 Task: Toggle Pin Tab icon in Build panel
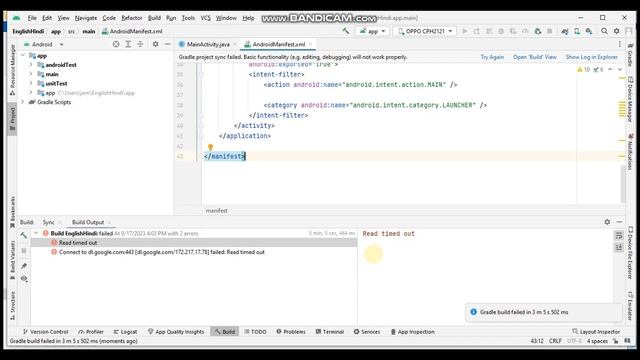24,266
